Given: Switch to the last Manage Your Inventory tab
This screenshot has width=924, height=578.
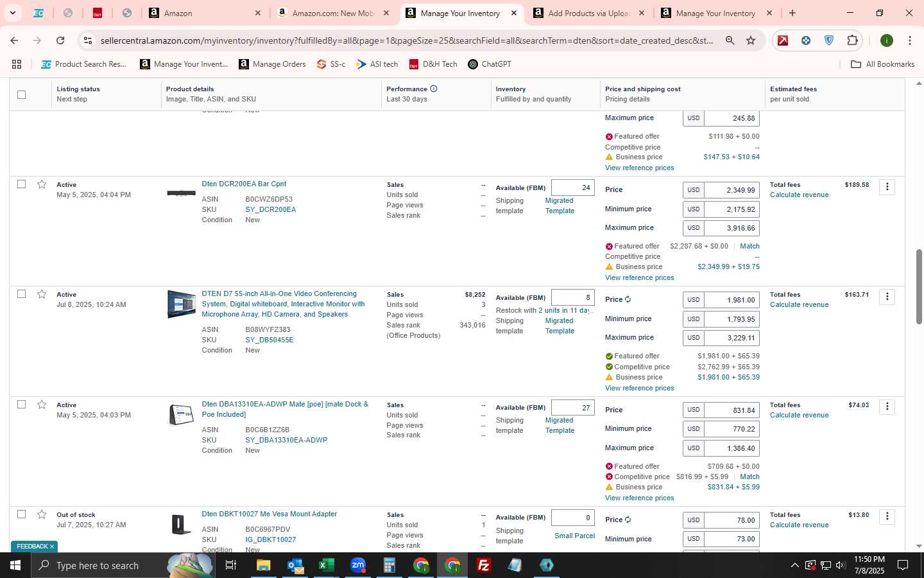Looking at the screenshot, I should click(717, 13).
